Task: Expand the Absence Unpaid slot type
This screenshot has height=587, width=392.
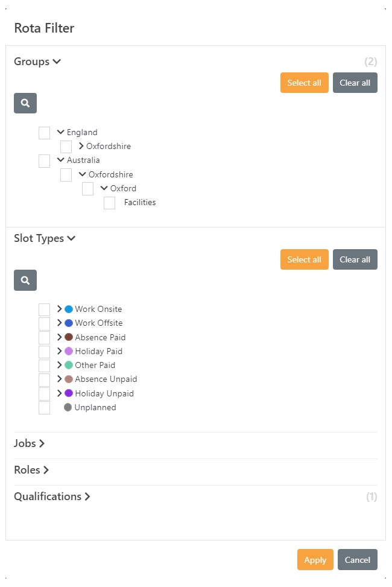Action: (59, 379)
